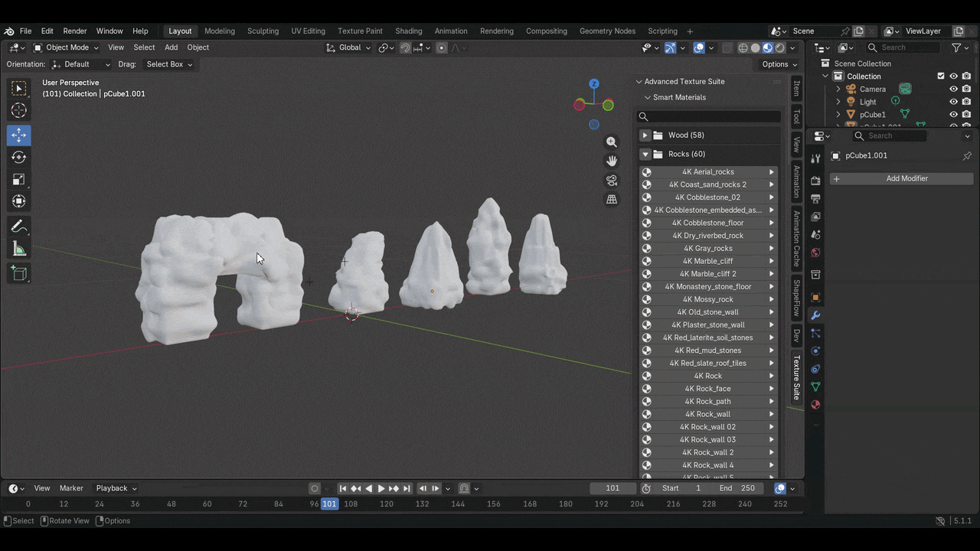Click the Add Modifier button

point(902,178)
